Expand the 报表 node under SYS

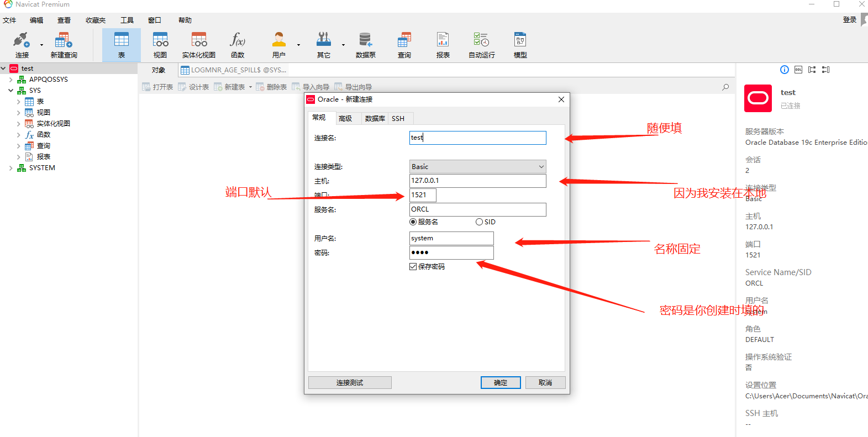[x=18, y=157]
